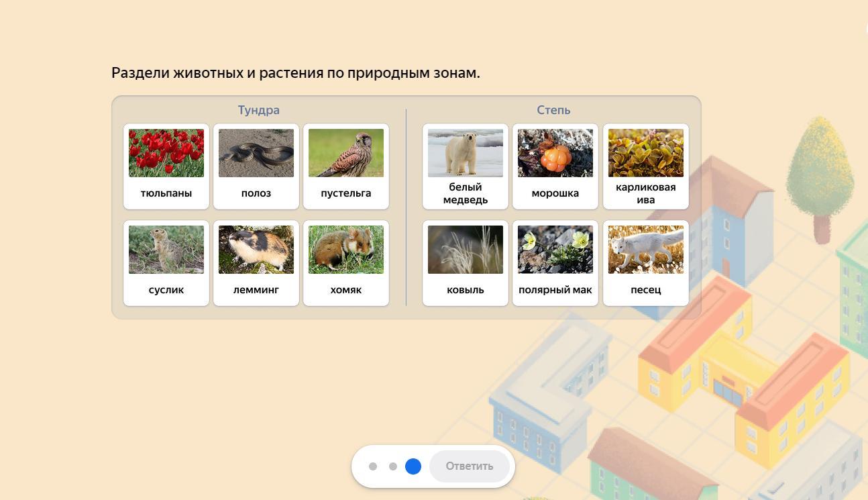Screen dimensions: 868x500
Task: Click the vertical divider between zone columns
Action: pyautogui.click(x=406, y=207)
